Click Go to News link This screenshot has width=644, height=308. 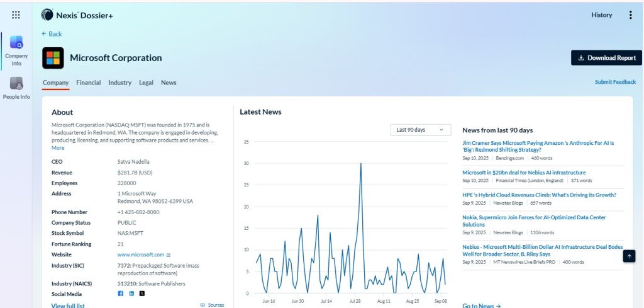[481, 305]
